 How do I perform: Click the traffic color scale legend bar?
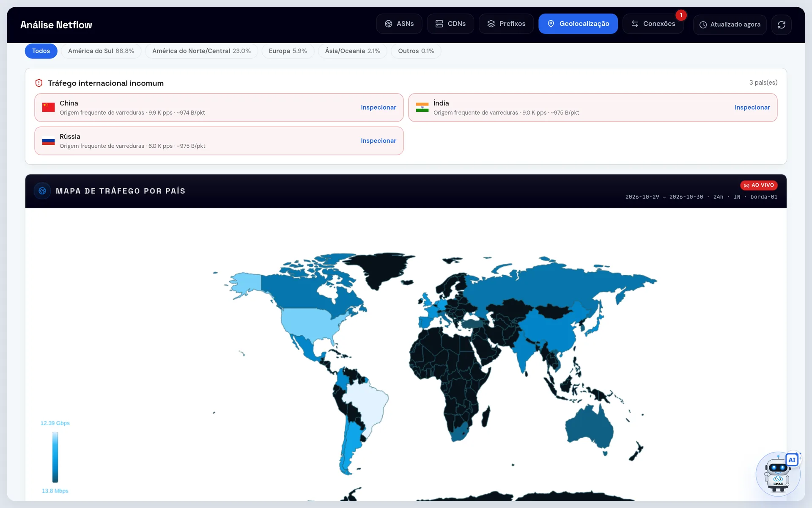tap(55, 457)
